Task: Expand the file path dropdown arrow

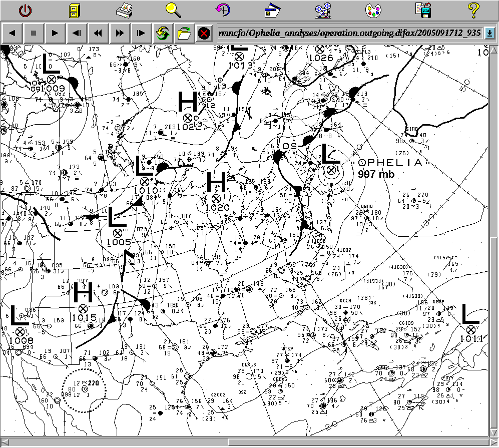Action: (489, 34)
